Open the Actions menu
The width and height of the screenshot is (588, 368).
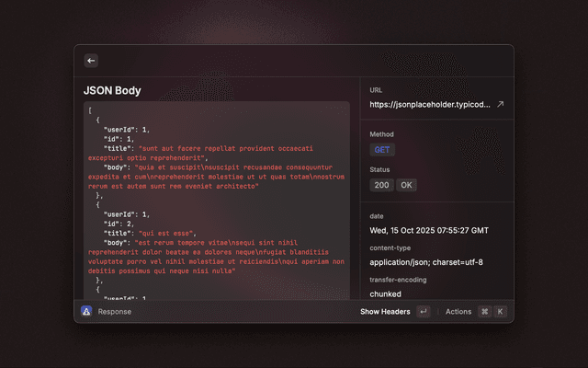pos(458,312)
